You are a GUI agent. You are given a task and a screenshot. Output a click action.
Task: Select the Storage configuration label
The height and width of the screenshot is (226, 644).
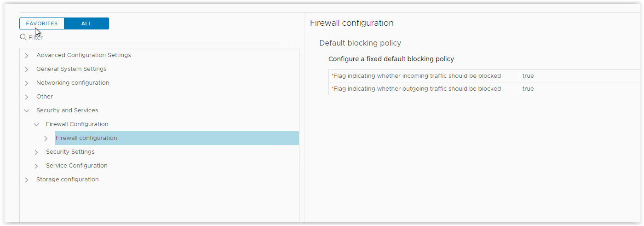68,180
